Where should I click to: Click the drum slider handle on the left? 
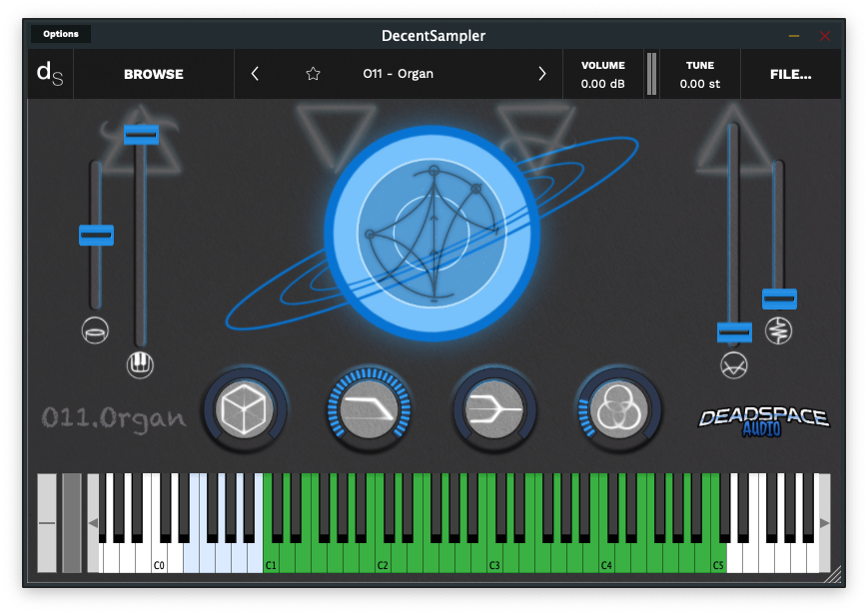[96, 235]
